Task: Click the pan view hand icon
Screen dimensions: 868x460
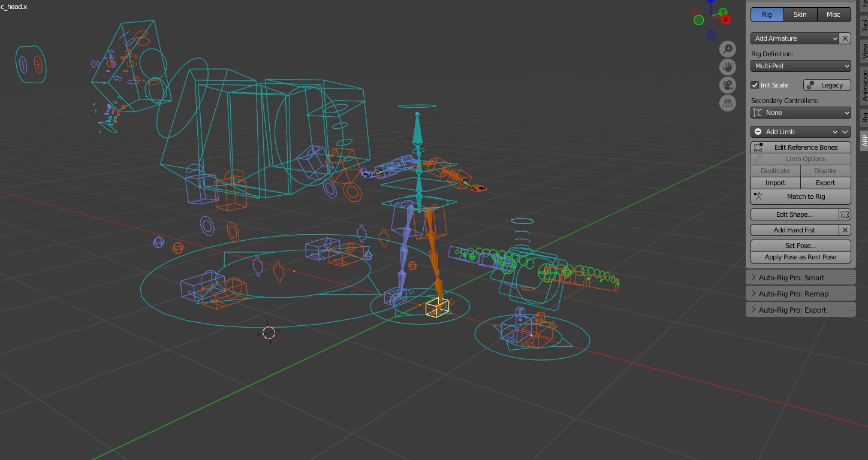Action: (x=728, y=67)
